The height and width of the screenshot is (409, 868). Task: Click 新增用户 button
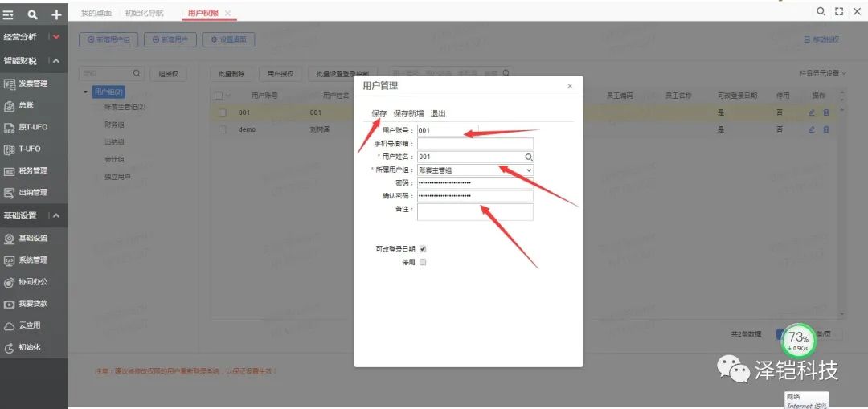pyautogui.click(x=170, y=40)
